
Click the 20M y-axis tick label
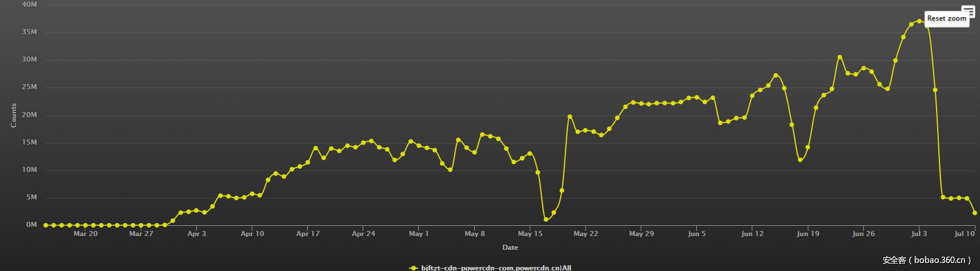[29, 115]
